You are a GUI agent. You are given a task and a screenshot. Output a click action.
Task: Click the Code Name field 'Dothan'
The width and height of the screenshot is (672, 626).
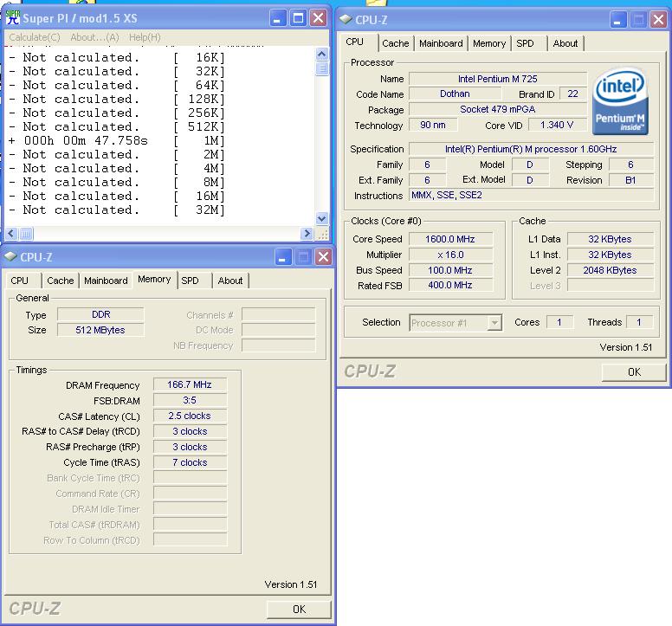455,94
